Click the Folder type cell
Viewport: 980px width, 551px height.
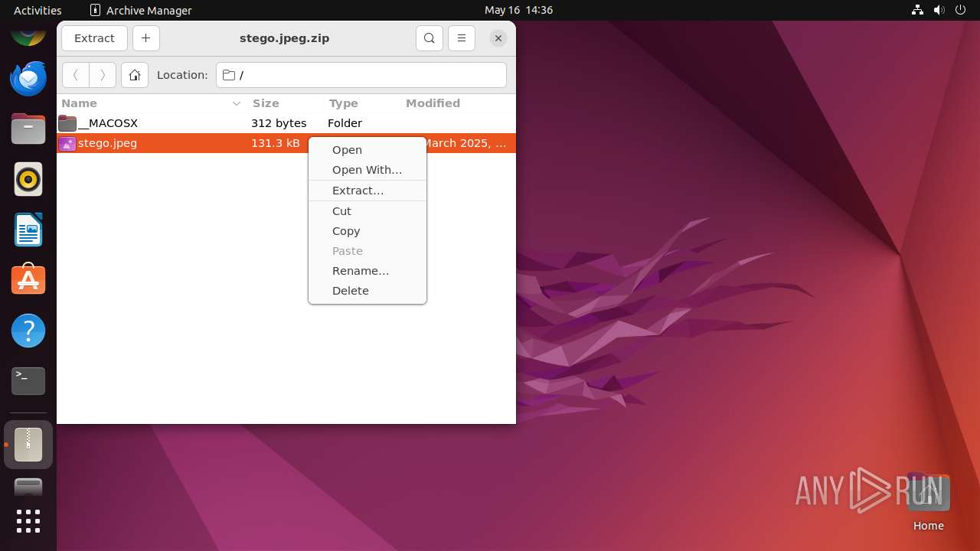coord(345,123)
